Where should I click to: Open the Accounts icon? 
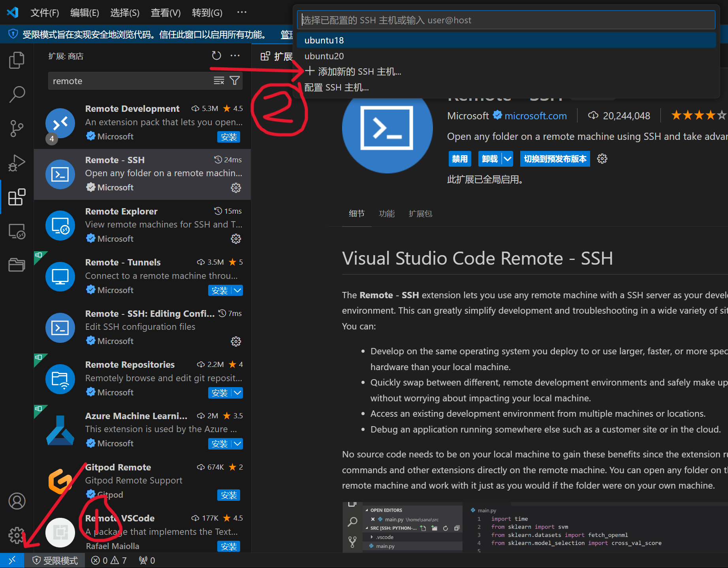pos(17,501)
